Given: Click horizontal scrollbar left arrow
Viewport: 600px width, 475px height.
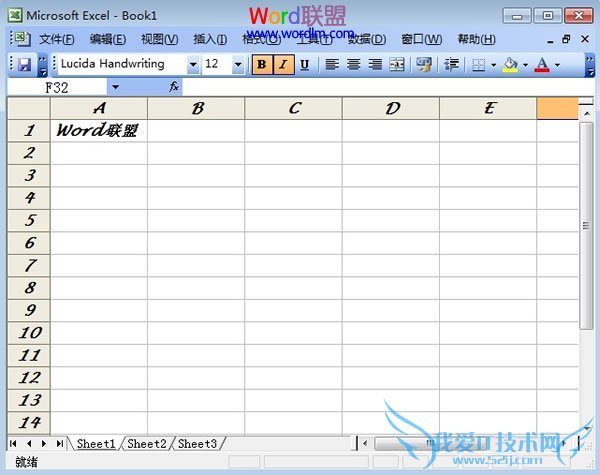Looking at the screenshot, I should (365, 444).
